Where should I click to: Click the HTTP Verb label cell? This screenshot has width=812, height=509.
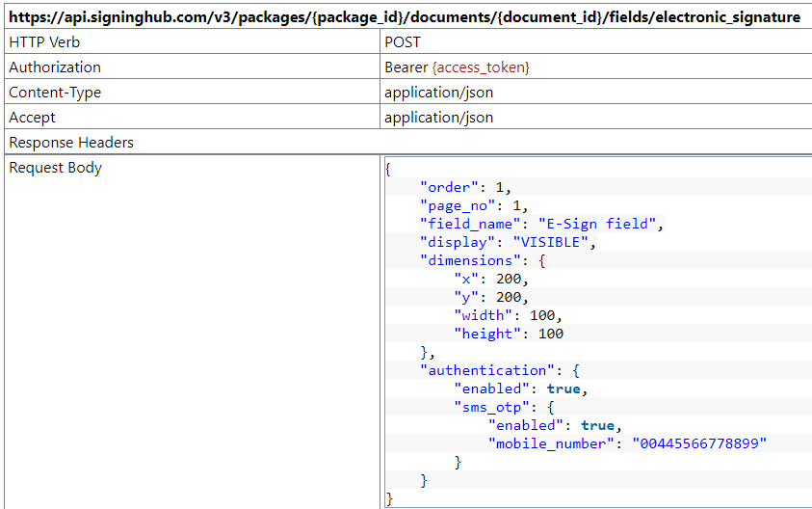coord(45,42)
